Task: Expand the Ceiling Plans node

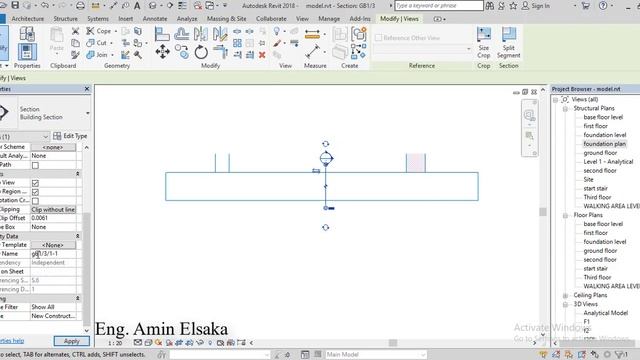Action: click(565, 295)
